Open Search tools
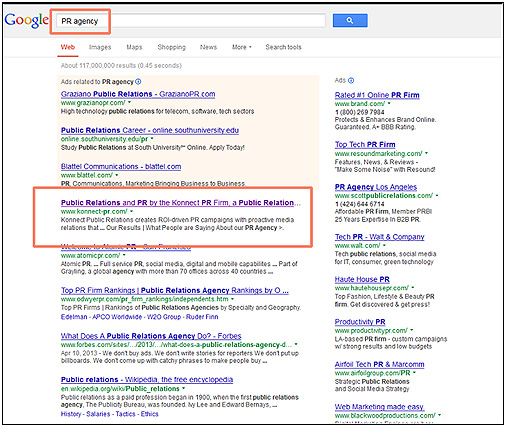Screen dimensions: 506x427 pos(283,47)
